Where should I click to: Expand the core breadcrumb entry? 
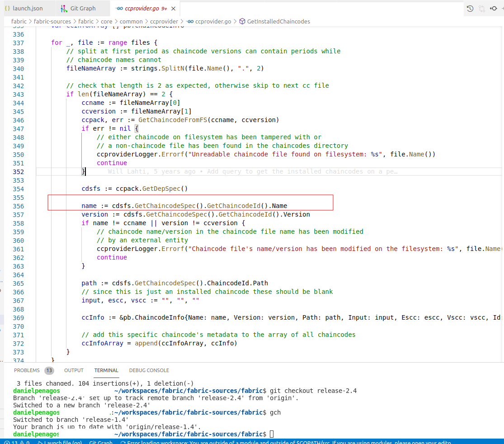[106, 21]
